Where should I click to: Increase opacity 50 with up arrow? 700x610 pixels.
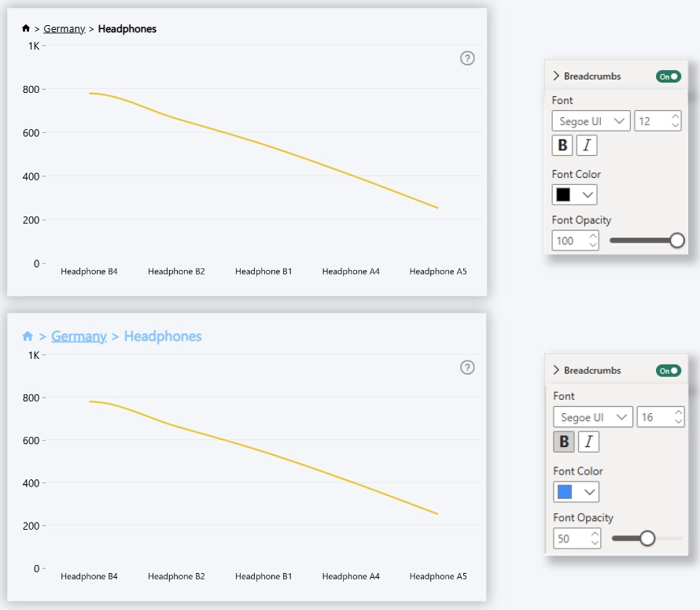[x=595, y=534]
